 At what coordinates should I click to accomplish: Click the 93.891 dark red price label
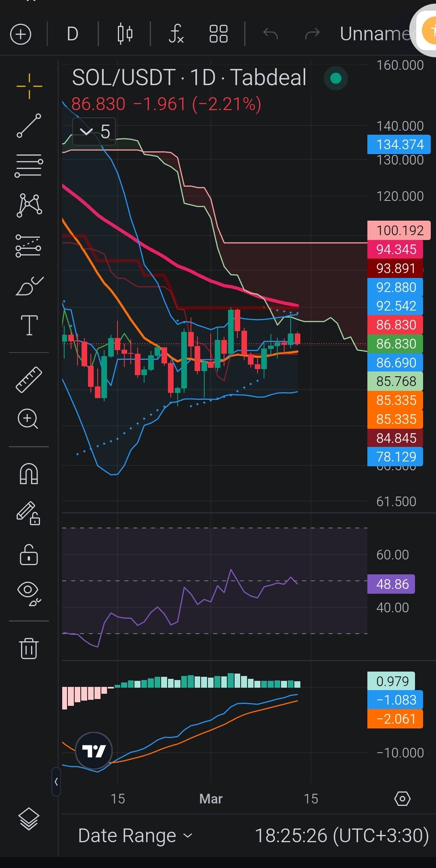click(x=395, y=268)
